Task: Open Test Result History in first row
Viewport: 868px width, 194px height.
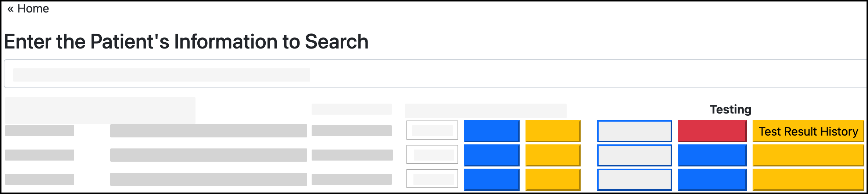Action: 808,131
